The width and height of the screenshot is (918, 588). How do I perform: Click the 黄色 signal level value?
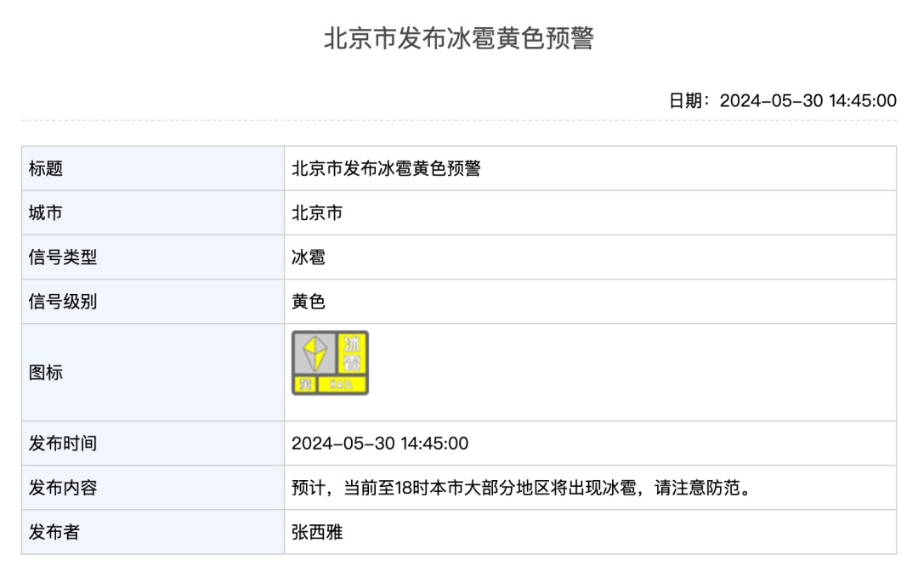point(309,301)
